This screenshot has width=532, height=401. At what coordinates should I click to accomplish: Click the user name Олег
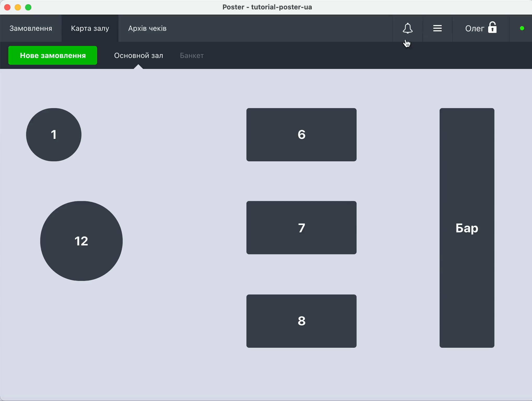(x=474, y=28)
